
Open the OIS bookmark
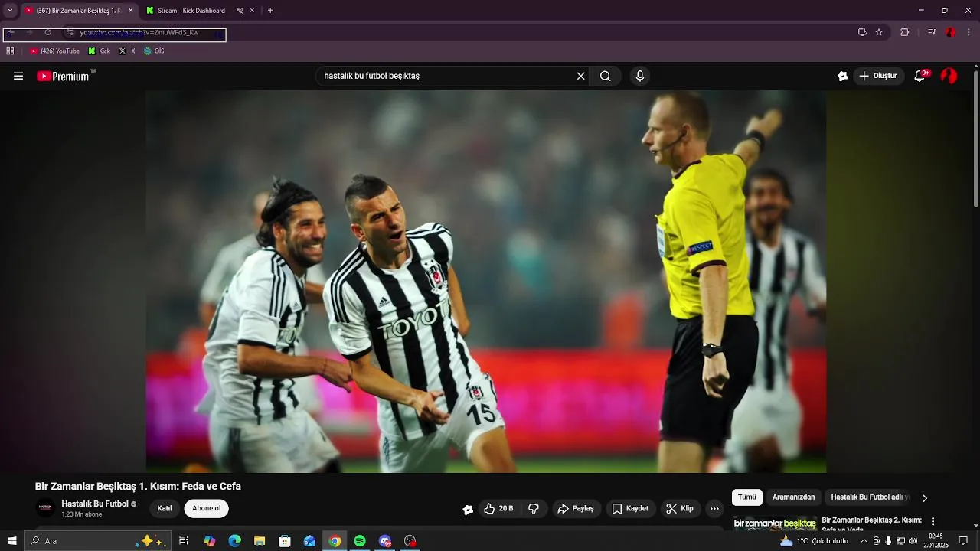tap(154, 51)
